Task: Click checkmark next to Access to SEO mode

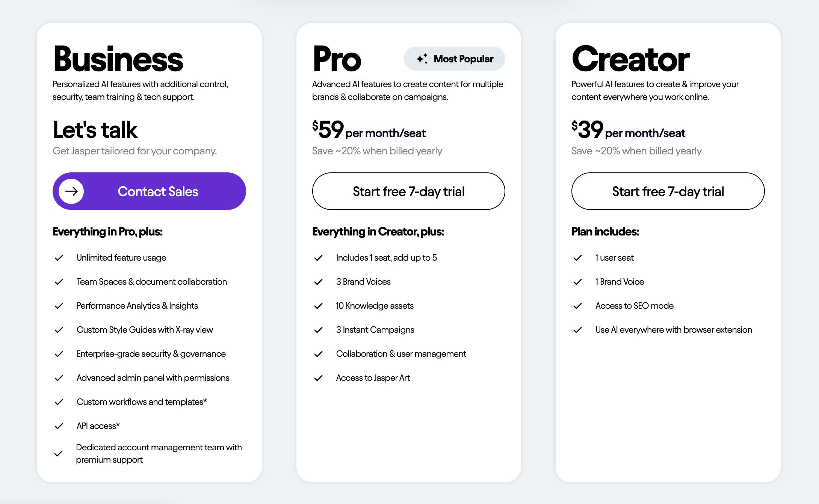Action: [x=578, y=306]
